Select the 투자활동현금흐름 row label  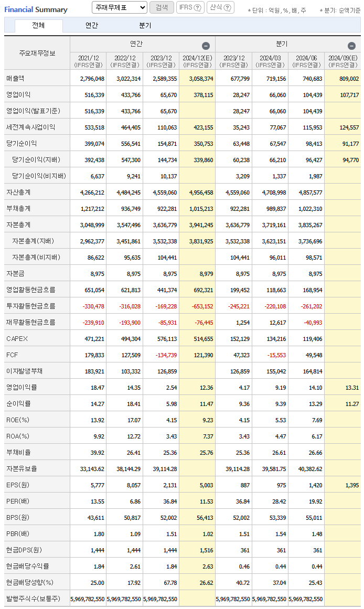pos(31,306)
